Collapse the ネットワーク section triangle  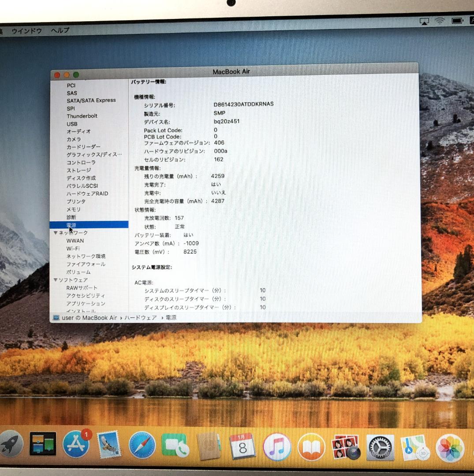point(56,232)
